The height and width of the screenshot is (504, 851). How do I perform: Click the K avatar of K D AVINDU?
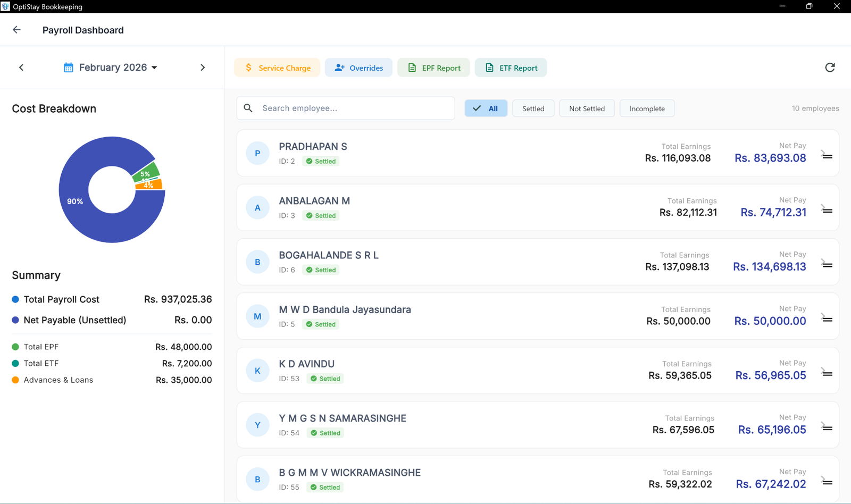[257, 371]
